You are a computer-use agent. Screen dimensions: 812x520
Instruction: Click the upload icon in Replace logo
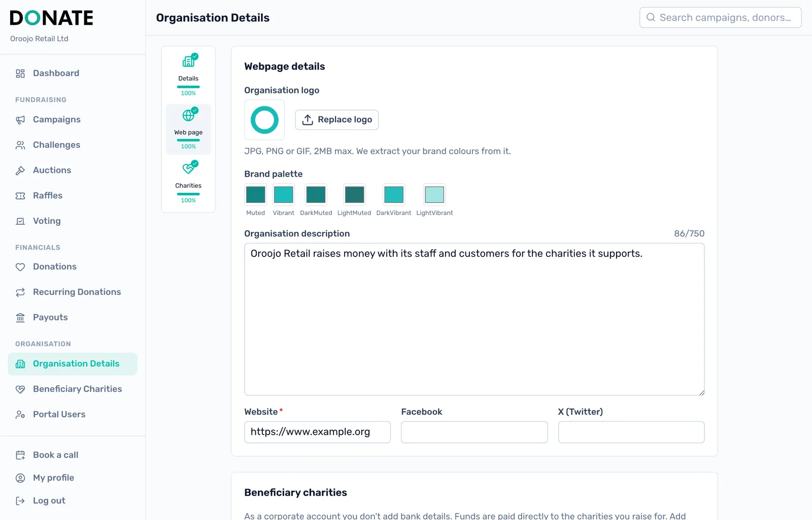308,120
